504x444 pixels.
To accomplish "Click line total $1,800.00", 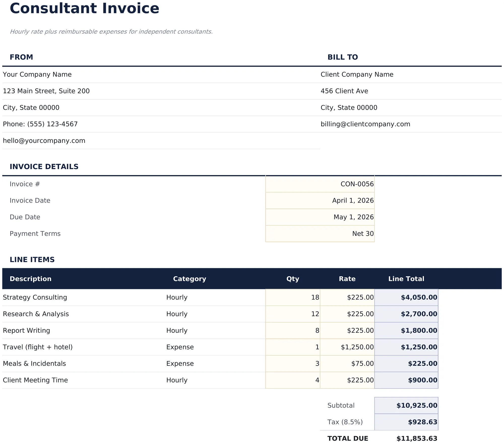I will (406, 330).
